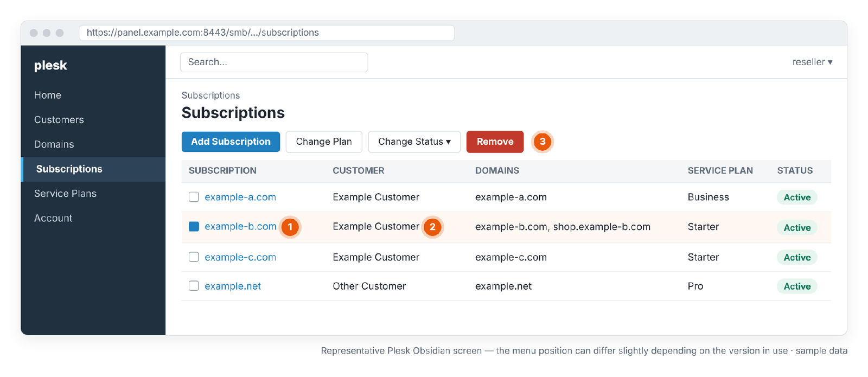Open the Domains sidebar item
The height and width of the screenshot is (377, 868).
pos(54,144)
